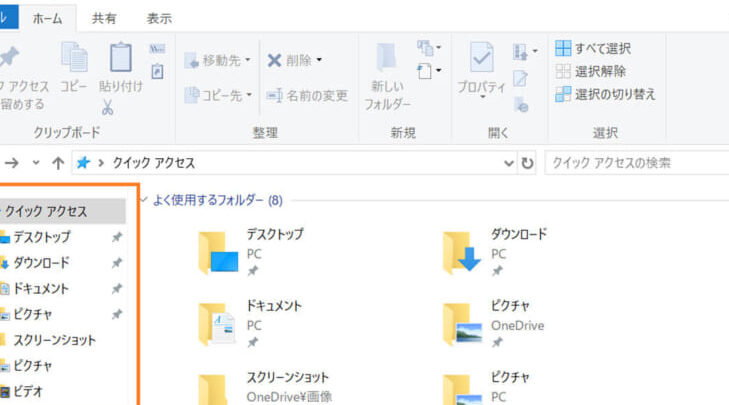Switch to the View (表示) ribbon tab

(x=158, y=18)
